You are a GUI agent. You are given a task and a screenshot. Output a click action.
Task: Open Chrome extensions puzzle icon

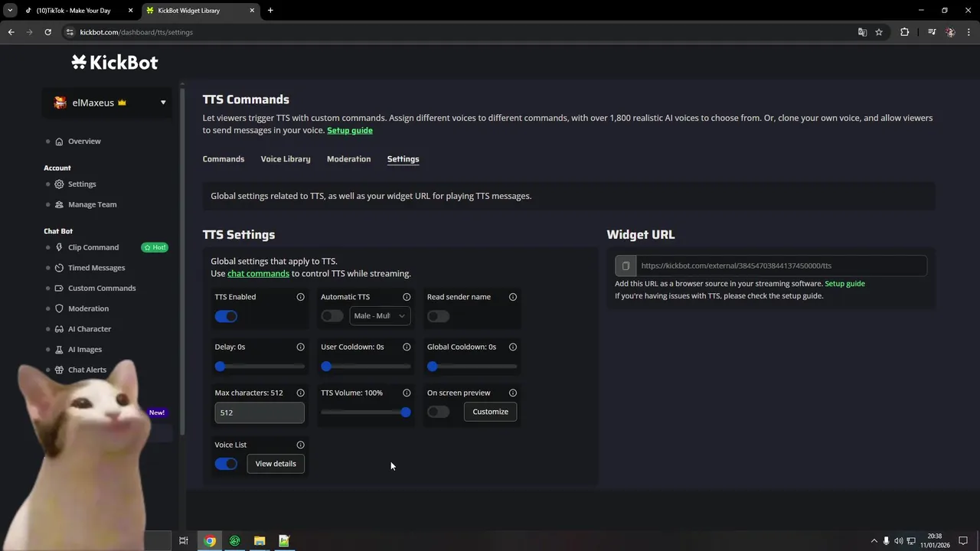coord(905,32)
